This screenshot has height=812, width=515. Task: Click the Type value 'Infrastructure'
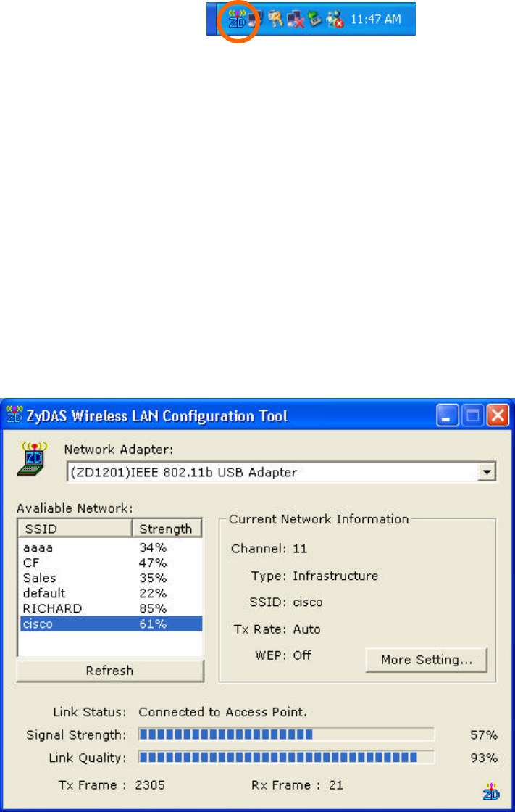coord(335,576)
